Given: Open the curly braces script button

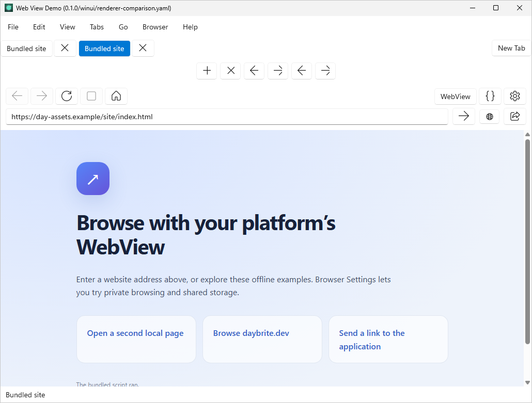Looking at the screenshot, I should tap(490, 96).
